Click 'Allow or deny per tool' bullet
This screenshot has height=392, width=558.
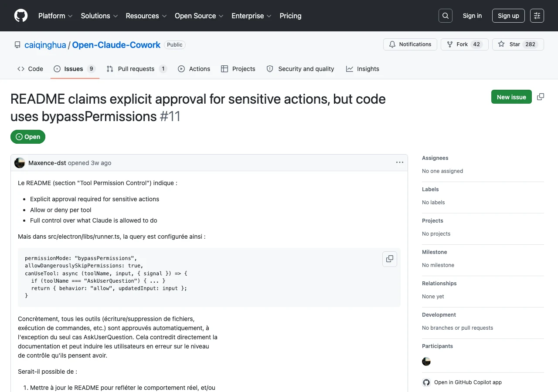(61, 210)
